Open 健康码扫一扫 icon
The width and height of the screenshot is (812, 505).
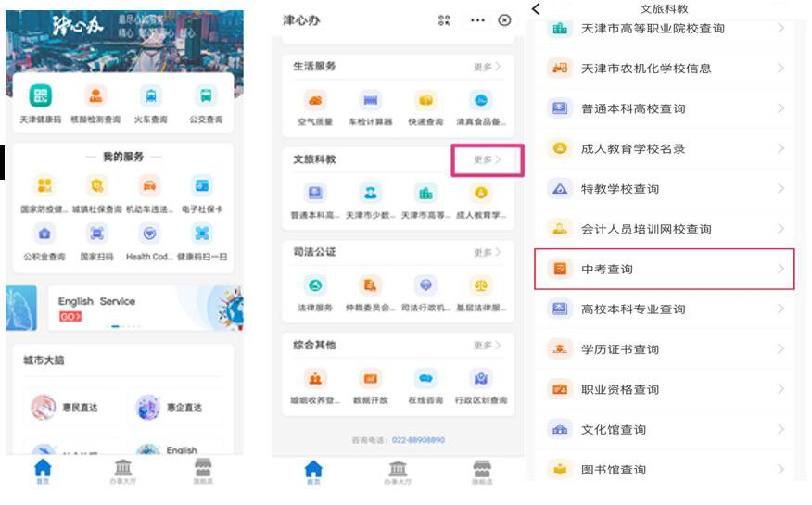click(x=202, y=234)
